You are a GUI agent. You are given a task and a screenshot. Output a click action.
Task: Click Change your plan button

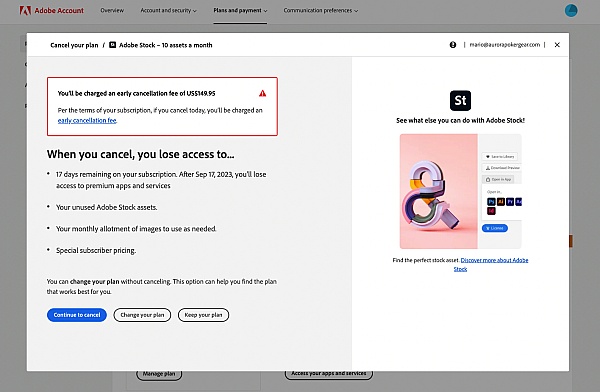coord(142,315)
